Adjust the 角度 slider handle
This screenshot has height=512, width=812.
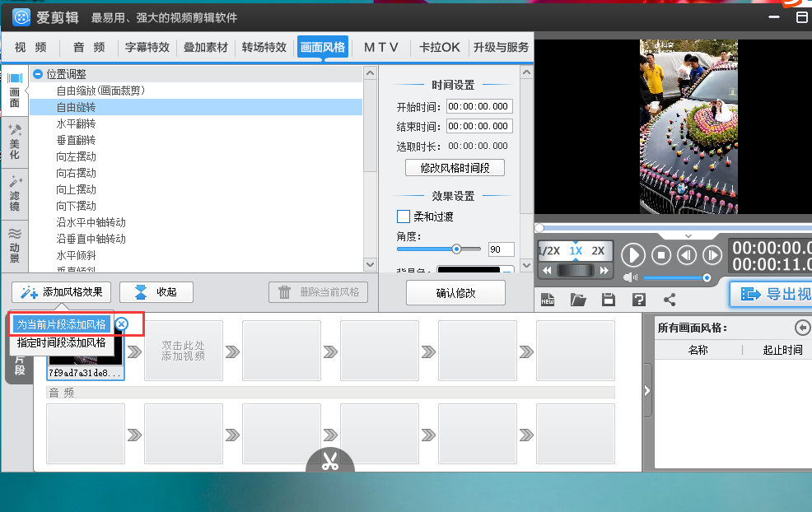(x=456, y=249)
